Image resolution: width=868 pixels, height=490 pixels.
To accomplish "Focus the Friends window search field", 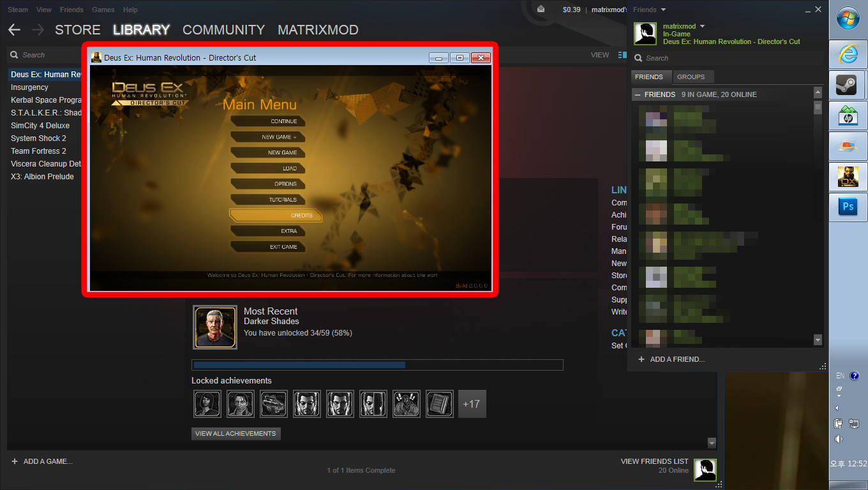I will click(x=728, y=58).
